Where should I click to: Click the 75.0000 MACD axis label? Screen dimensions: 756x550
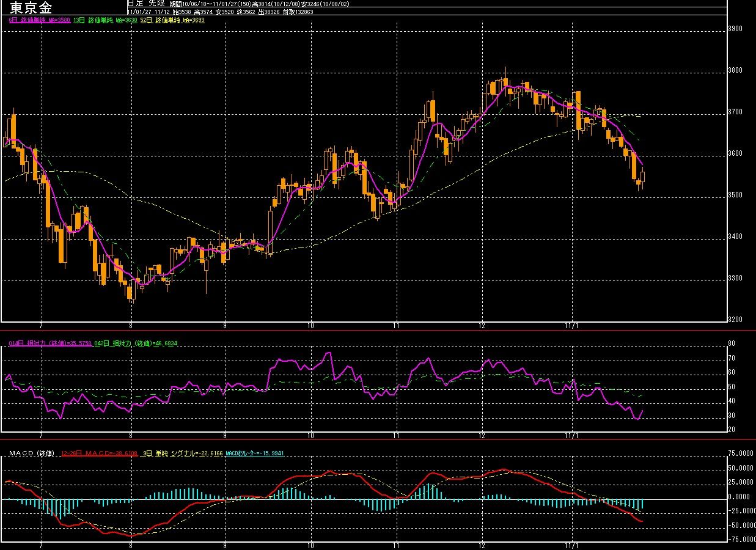(741, 453)
